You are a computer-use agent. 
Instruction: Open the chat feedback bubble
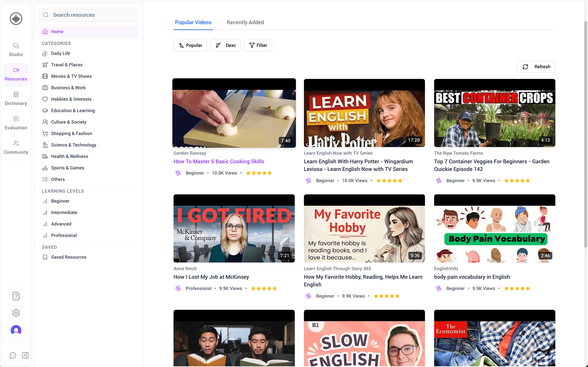pyautogui.click(x=13, y=355)
